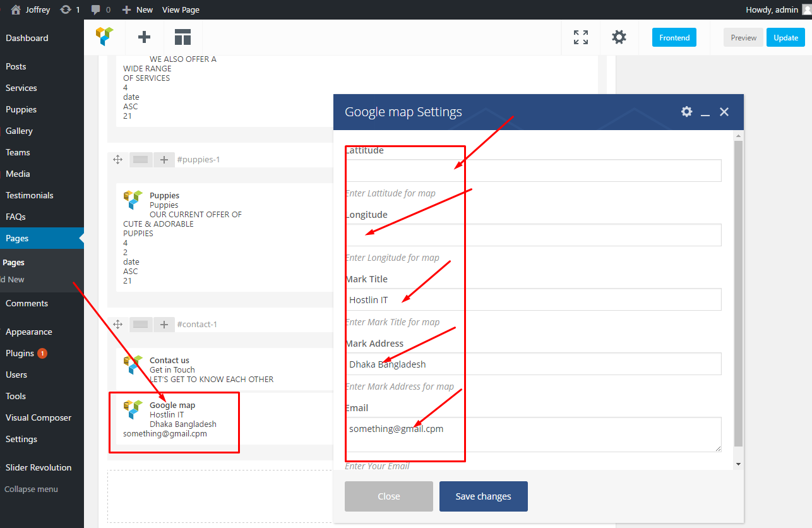Minimize the Google map Settings panel
This screenshot has width=812, height=528.
coord(705,112)
